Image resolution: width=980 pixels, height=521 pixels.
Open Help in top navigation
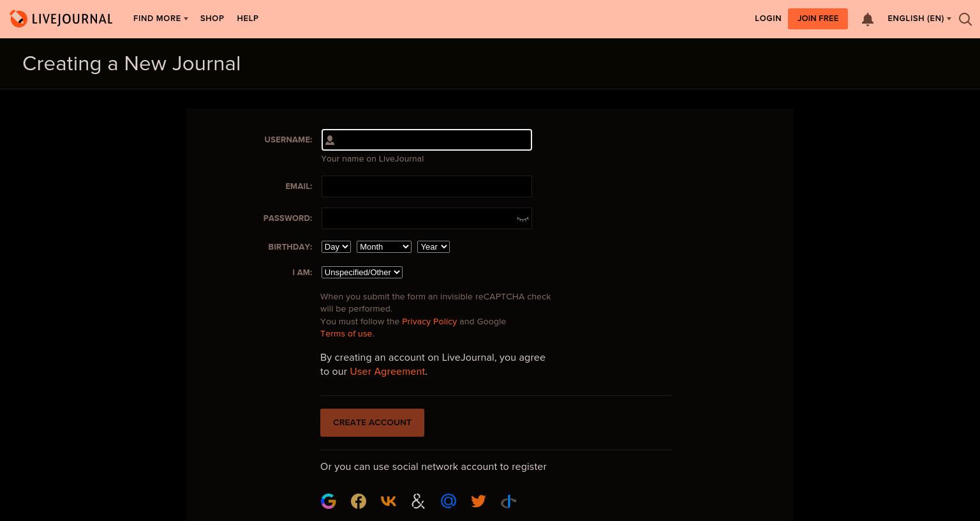(x=248, y=19)
